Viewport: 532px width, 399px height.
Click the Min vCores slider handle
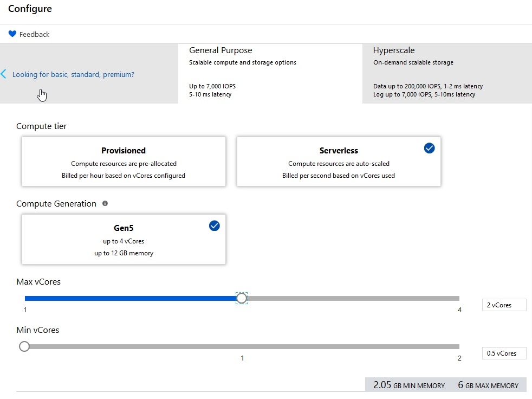(x=24, y=346)
